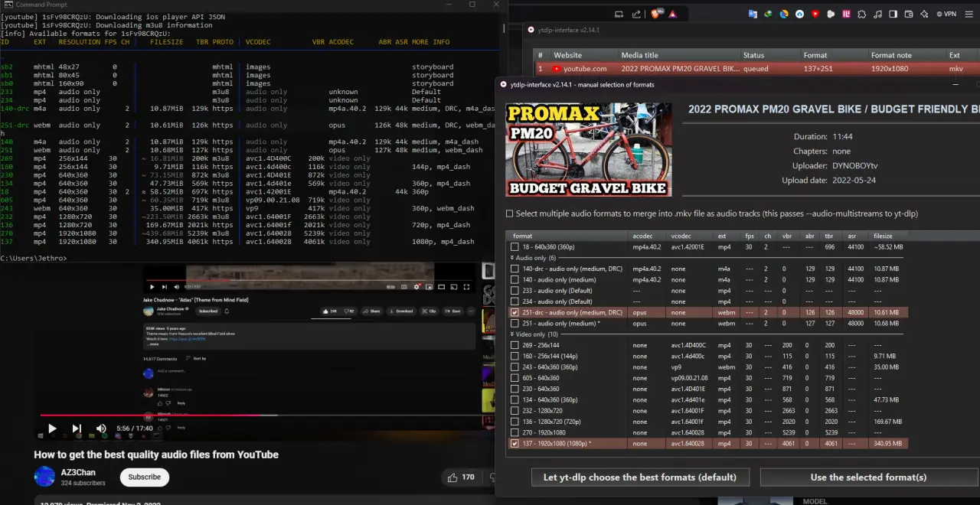
Task: Click the VPN button in browser toolbar
Action: 946,14
